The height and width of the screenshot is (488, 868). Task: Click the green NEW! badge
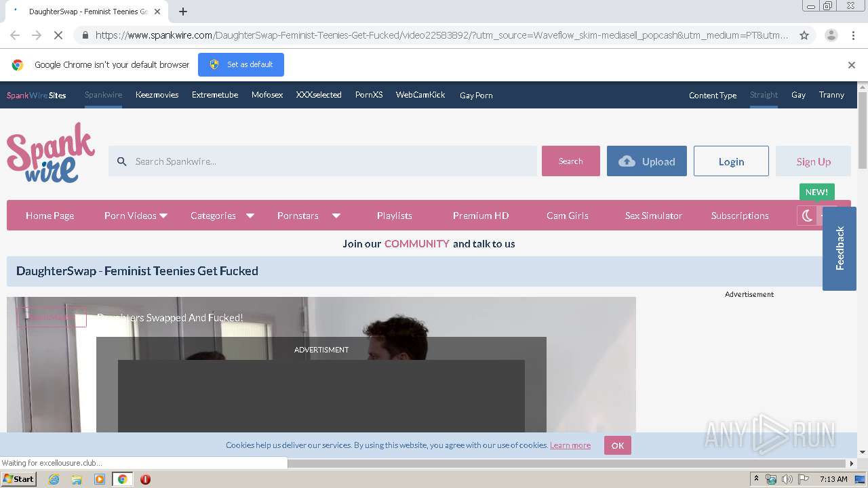tap(816, 192)
